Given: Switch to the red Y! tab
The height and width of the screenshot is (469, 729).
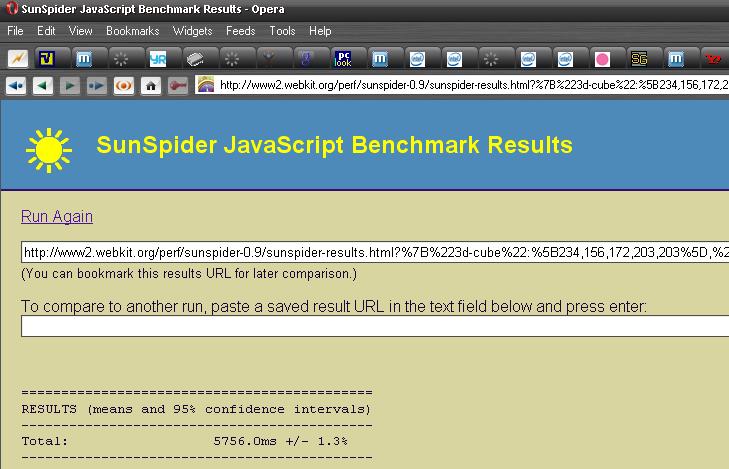Looking at the screenshot, I should click(713, 59).
